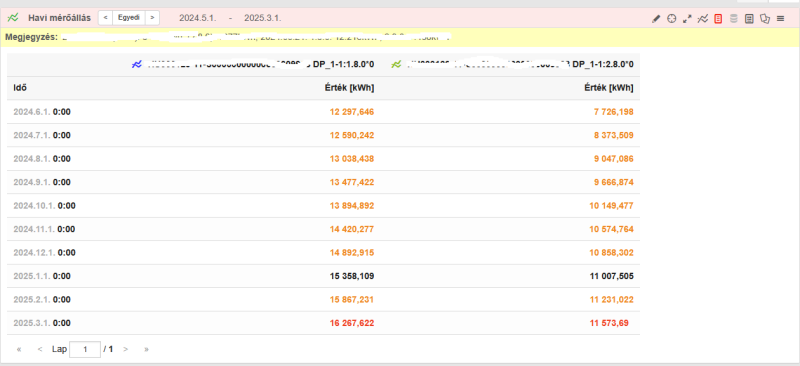
Task: Click value 10 574,764
Action: [612, 229]
